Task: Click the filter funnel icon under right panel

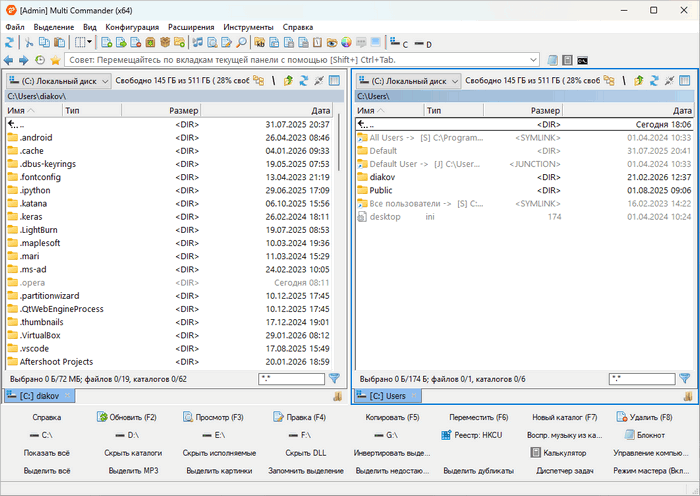Action: (684, 379)
